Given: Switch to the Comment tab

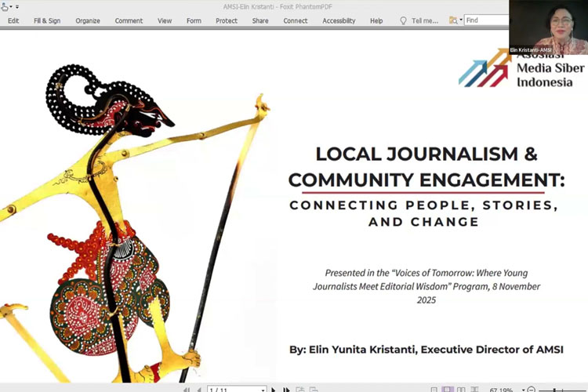Looking at the screenshot, I should click(x=129, y=20).
